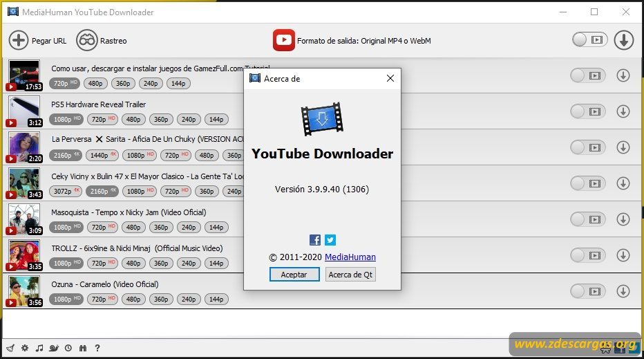Screen dimensions: 644x359
Task: Toggle global video switch in top toolbar
Action: point(590,39)
